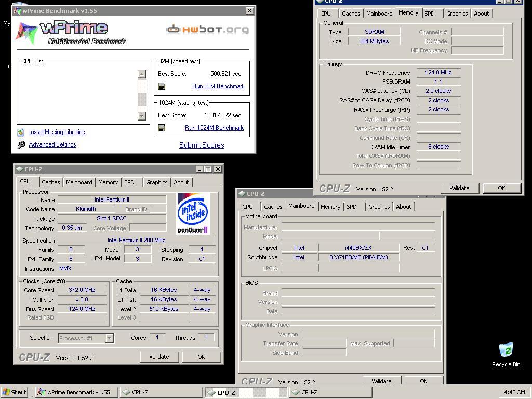Click the Klamath code name field
The height and width of the screenshot is (399, 532).
(86, 209)
